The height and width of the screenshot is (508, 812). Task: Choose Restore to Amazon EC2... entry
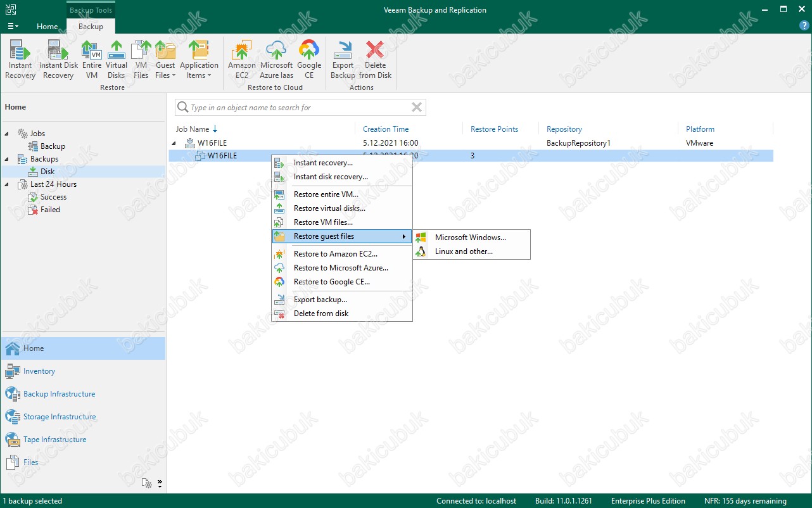pyautogui.click(x=342, y=254)
